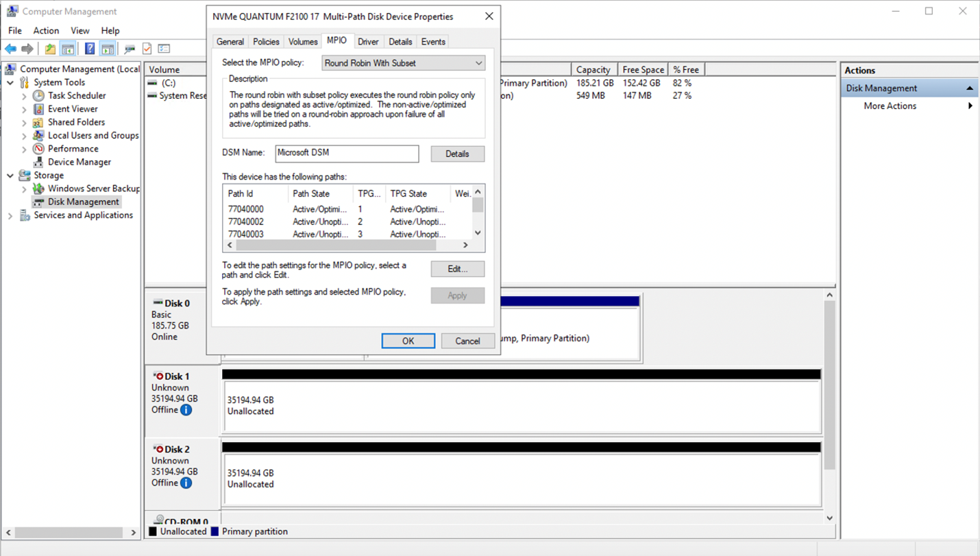Open the Help menu
Image resolution: width=980 pixels, height=556 pixels.
coord(110,30)
